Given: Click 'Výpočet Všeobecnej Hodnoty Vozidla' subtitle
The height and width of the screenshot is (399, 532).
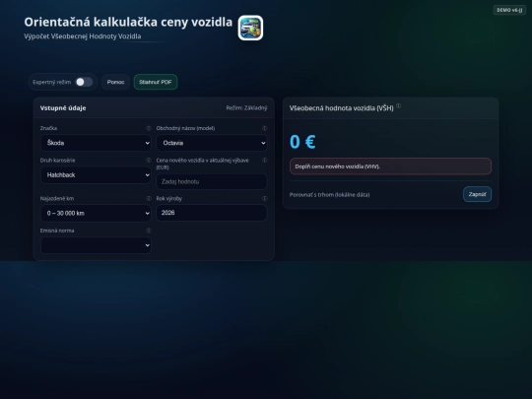Looking at the screenshot, I should pyautogui.click(x=83, y=36).
